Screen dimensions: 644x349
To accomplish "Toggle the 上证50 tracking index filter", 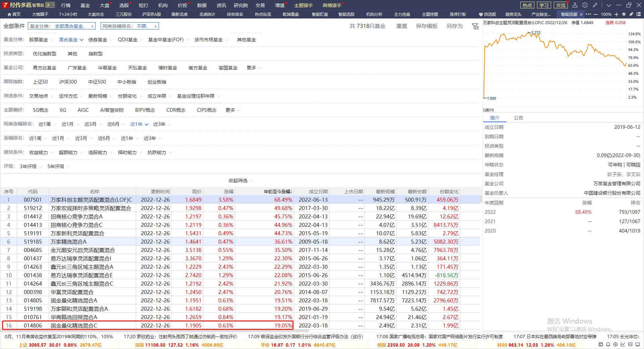I will (x=40, y=82).
